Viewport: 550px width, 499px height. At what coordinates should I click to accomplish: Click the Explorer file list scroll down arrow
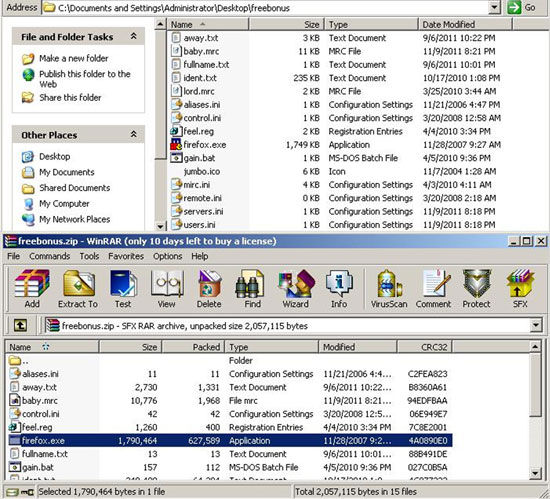[160, 226]
